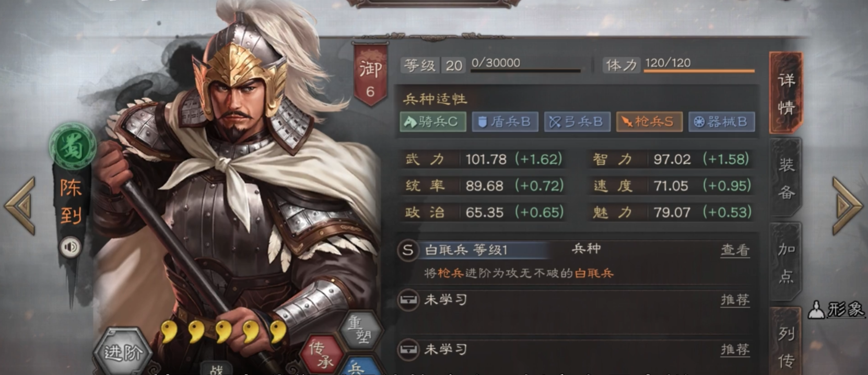
Task: Switch to the 装备 equipment tab
Action: tap(786, 178)
